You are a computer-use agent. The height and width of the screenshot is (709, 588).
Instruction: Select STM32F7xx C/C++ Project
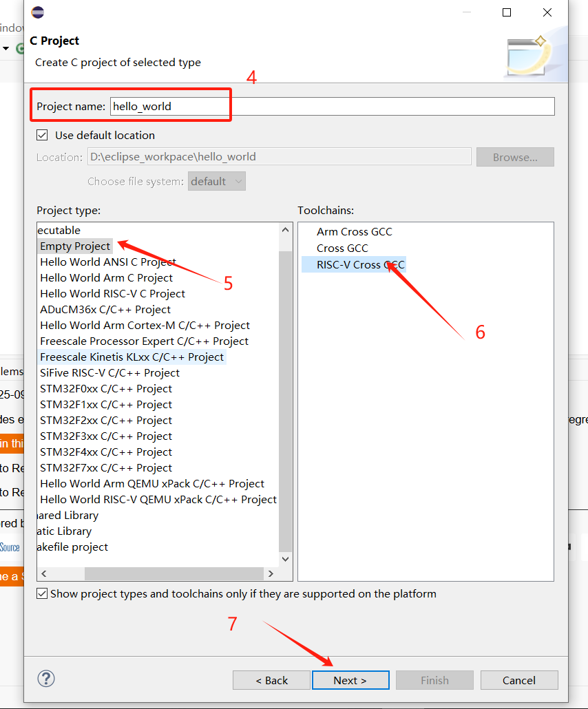tap(106, 468)
